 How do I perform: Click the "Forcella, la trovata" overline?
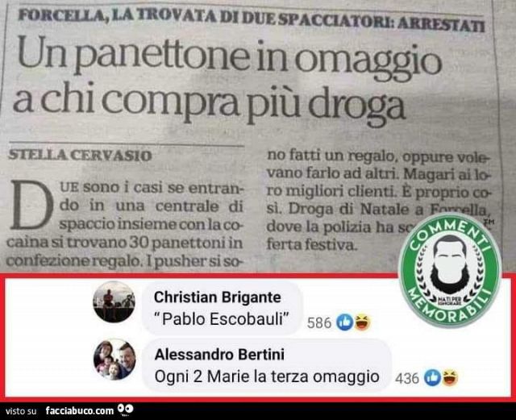pos(251,19)
